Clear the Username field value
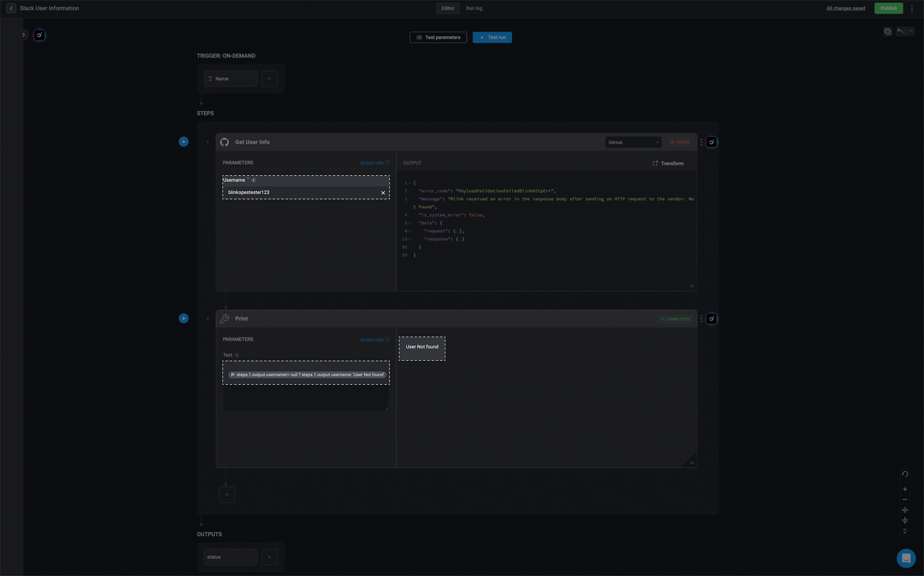 pos(383,193)
